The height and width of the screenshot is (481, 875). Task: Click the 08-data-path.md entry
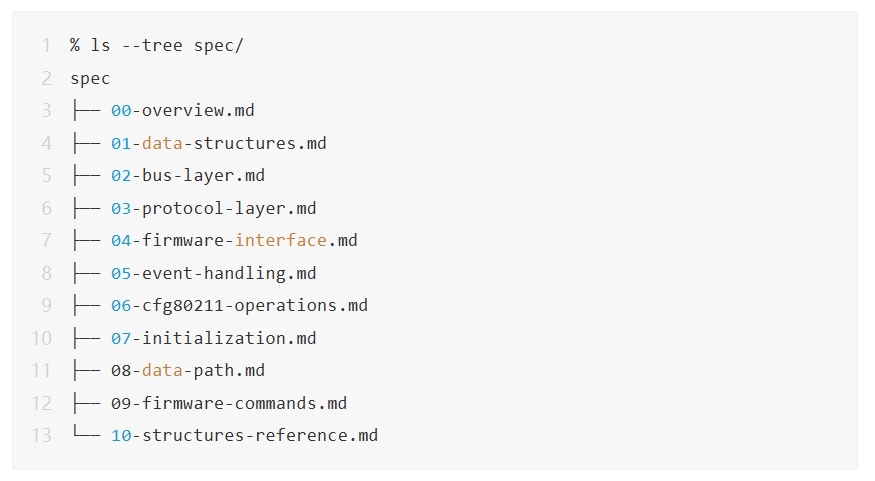tap(188, 370)
